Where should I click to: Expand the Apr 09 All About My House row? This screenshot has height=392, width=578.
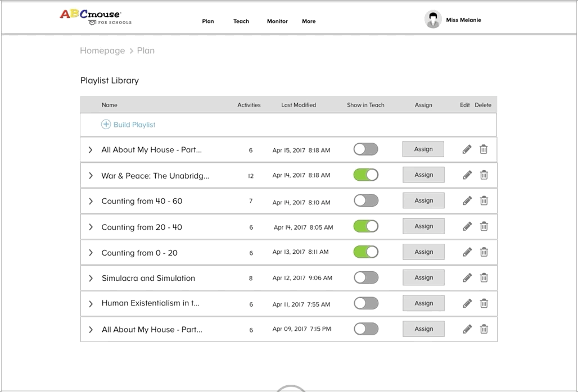click(x=91, y=330)
